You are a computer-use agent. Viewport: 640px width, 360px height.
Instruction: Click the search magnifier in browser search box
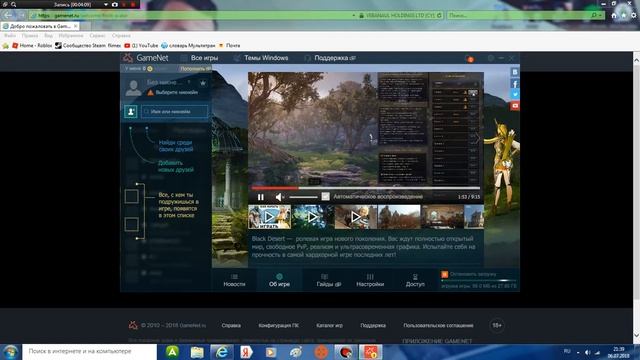(594, 16)
